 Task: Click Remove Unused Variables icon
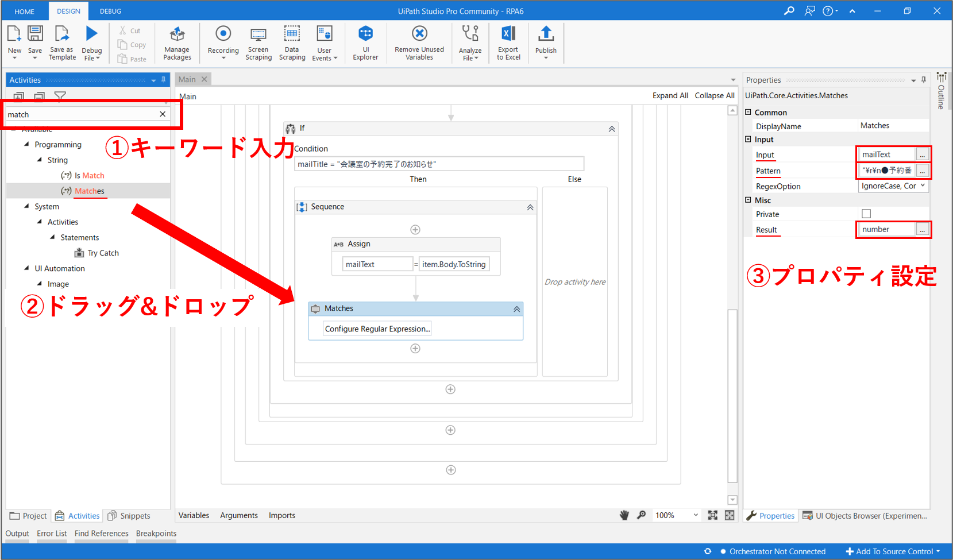click(419, 34)
